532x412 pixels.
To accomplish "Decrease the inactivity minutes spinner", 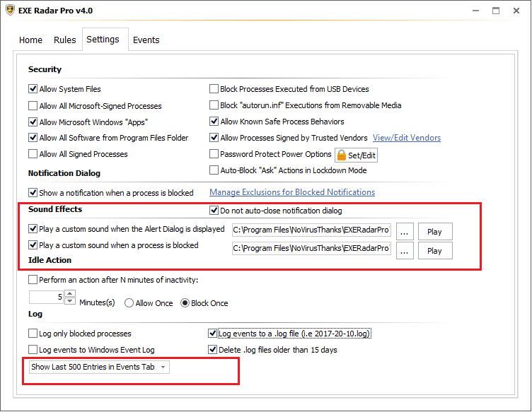I will pyautogui.click(x=69, y=301).
